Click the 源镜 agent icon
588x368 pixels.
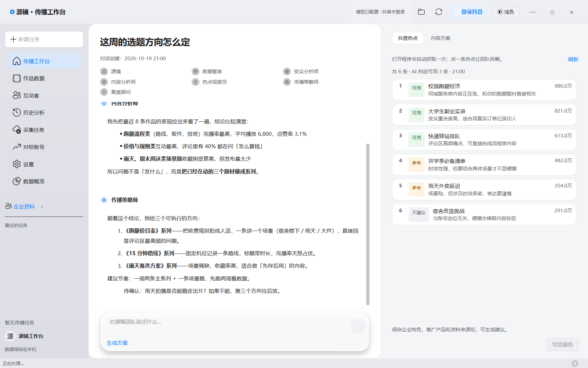[104, 71]
